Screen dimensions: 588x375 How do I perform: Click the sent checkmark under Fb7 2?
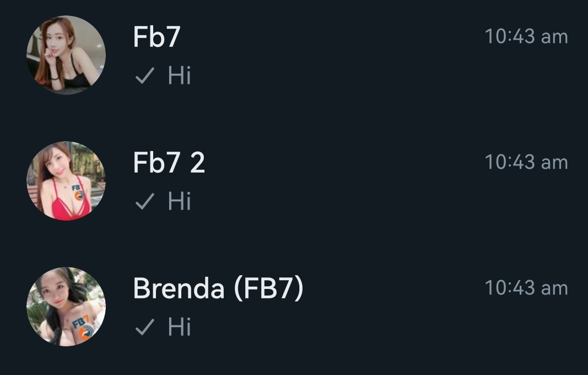tap(143, 202)
